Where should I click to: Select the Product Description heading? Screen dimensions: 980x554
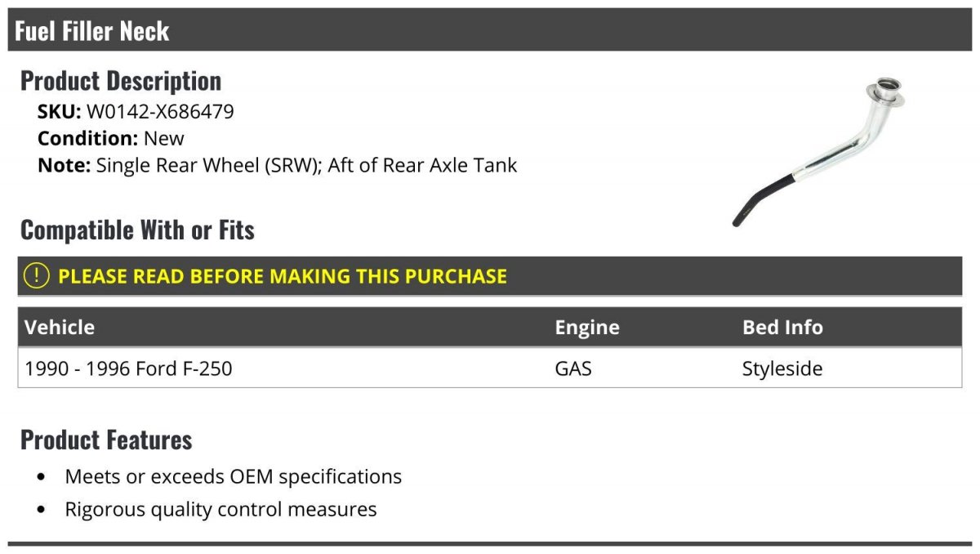point(121,81)
